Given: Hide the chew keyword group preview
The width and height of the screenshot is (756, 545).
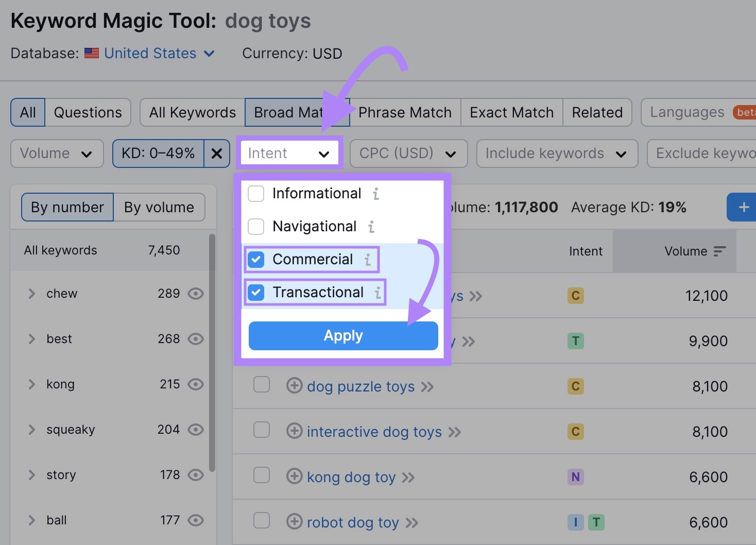Looking at the screenshot, I should pyautogui.click(x=196, y=293).
